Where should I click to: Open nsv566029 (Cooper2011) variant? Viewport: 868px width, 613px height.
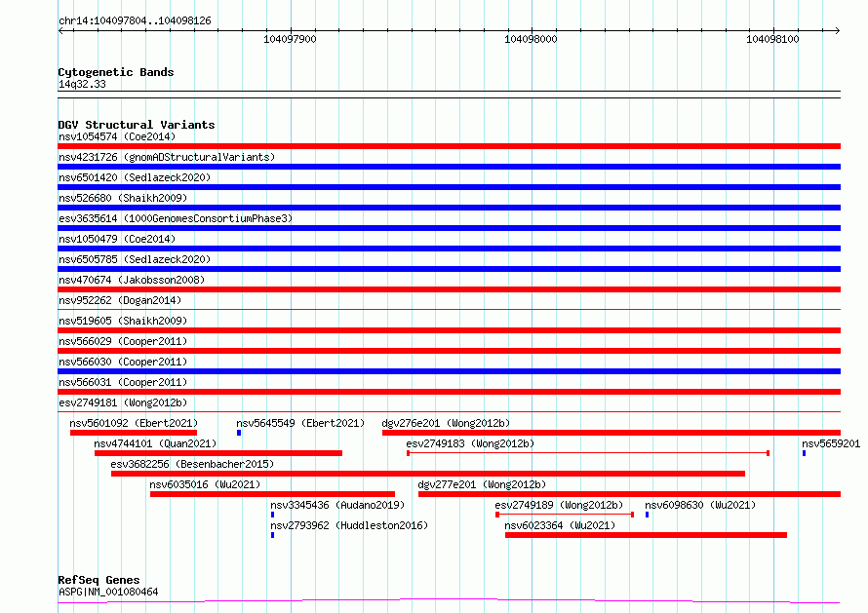[123, 341]
